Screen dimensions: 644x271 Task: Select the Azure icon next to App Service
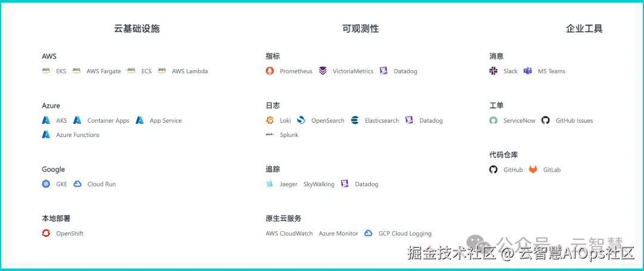[x=140, y=120]
